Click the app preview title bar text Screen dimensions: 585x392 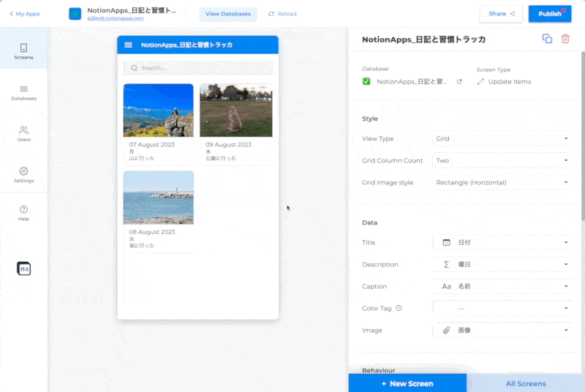186,45
